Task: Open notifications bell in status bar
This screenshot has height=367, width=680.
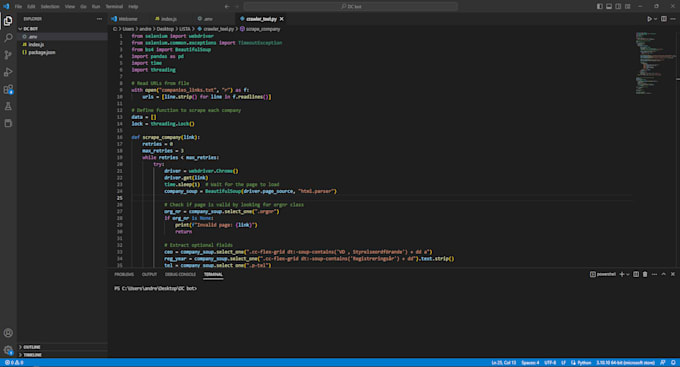Action: pyautogui.click(x=673, y=363)
